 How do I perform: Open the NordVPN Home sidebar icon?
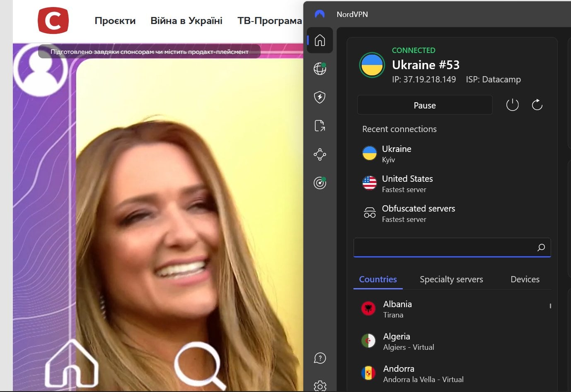click(x=319, y=40)
